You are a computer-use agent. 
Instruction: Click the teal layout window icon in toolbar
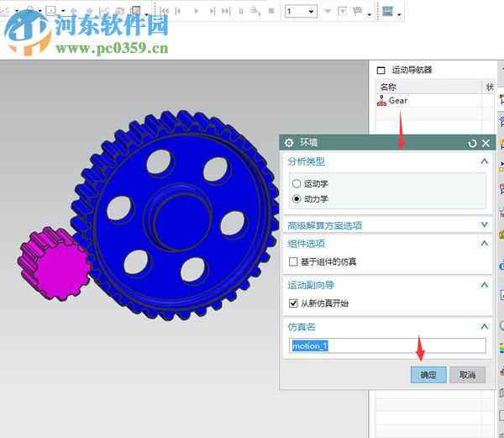(x=387, y=11)
